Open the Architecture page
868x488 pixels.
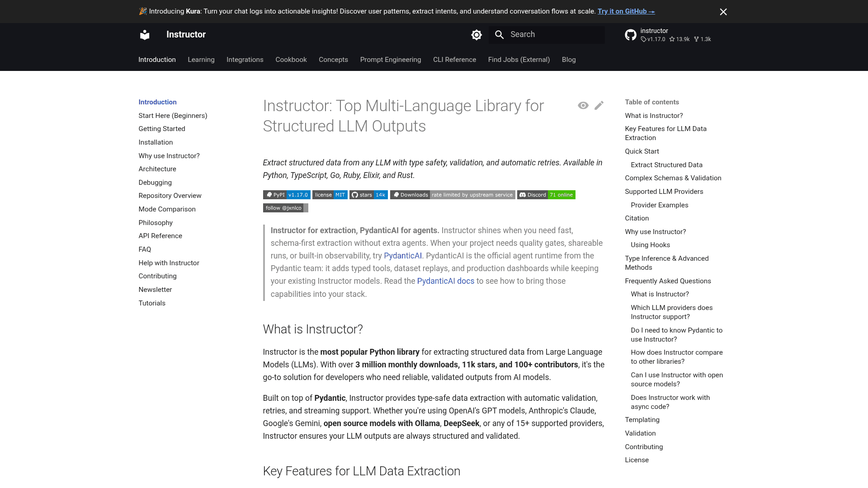pyautogui.click(x=157, y=169)
